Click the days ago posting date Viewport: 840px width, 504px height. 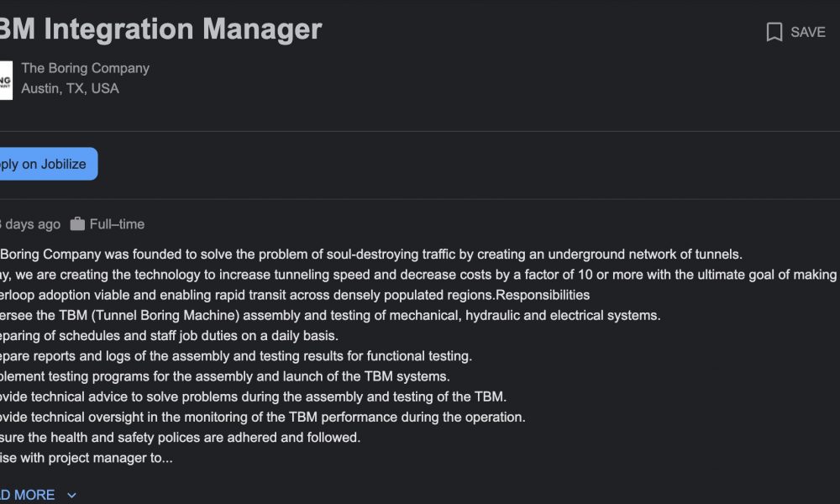pos(30,224)
